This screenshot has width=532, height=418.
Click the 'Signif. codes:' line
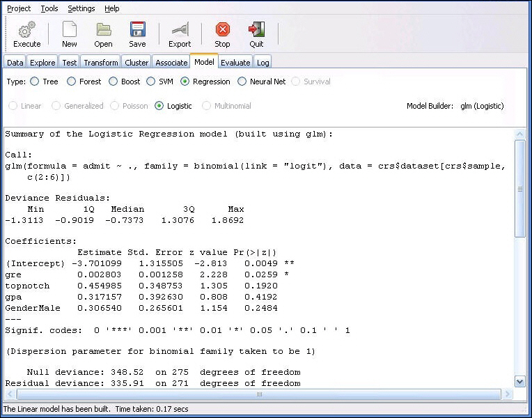(x=178, y=330)
